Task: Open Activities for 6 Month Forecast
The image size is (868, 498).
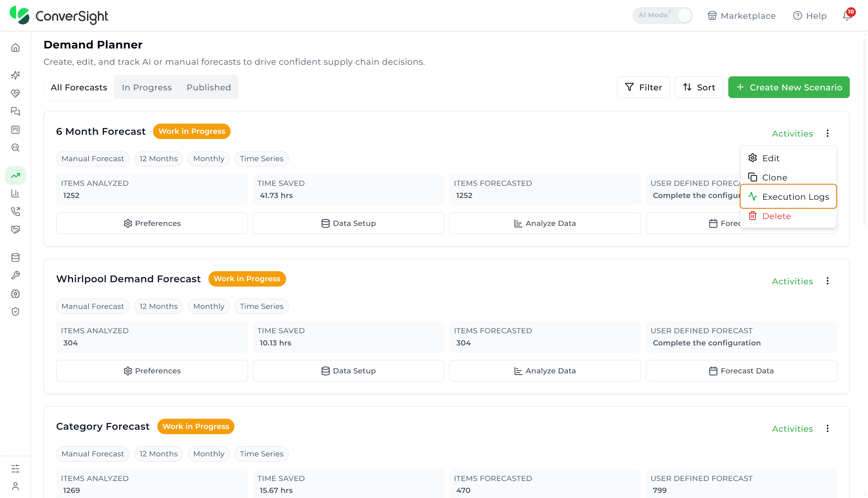Action: click(x=792, y=134)
